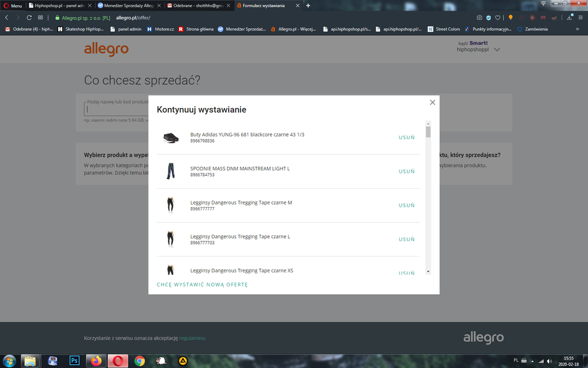Open a new browser tab

308,5
